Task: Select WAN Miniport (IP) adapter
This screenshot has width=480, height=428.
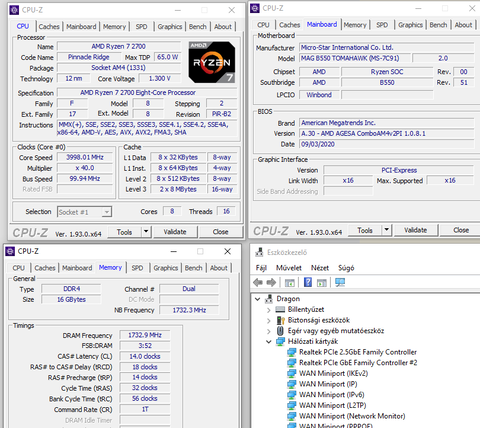Action: point(328,384)
